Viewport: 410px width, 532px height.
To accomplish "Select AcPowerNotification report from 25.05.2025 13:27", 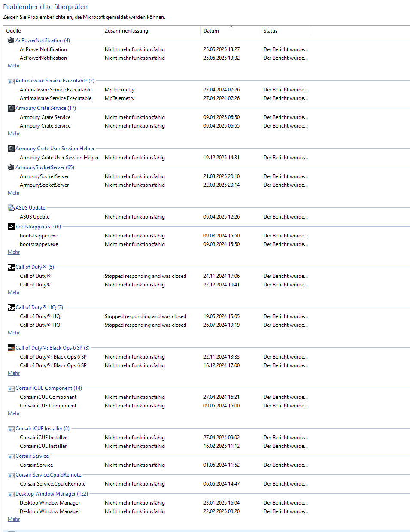I will click(x=164, y=49).
